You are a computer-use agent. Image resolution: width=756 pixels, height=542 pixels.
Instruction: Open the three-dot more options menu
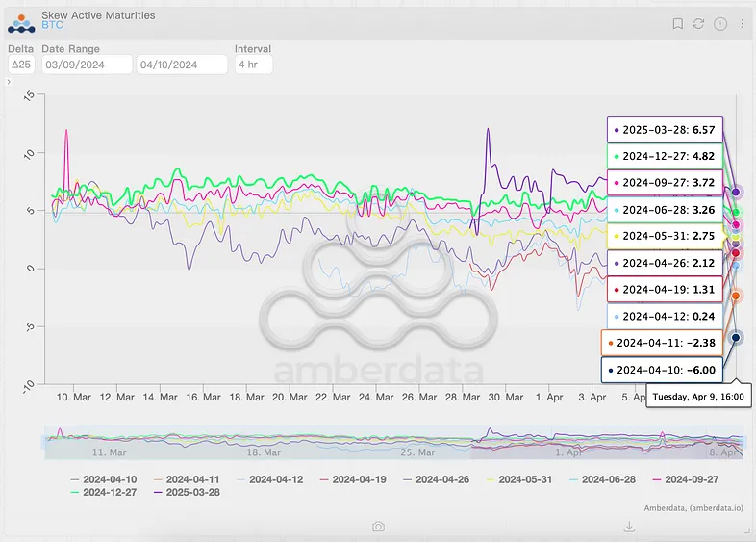pyautogui.click(x=741, y=23)
